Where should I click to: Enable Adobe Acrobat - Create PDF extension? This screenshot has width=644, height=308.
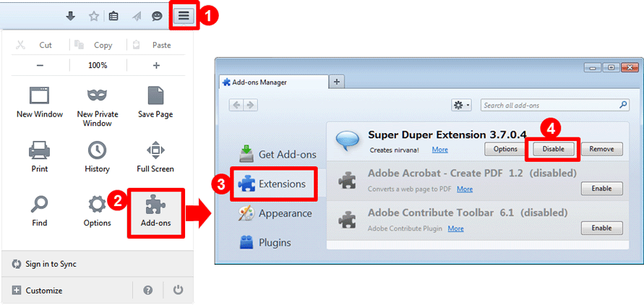coord(601,189)
